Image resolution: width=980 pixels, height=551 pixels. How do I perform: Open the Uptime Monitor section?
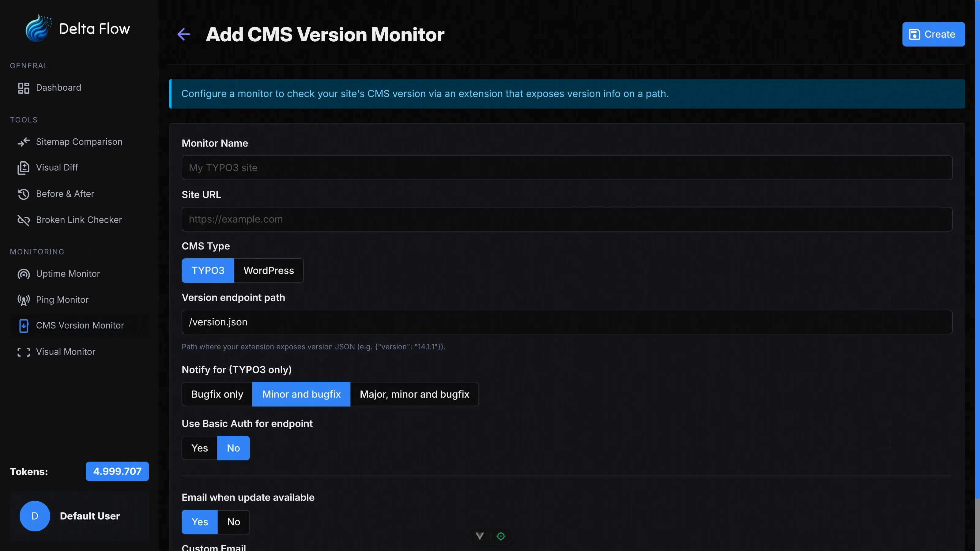67,273
